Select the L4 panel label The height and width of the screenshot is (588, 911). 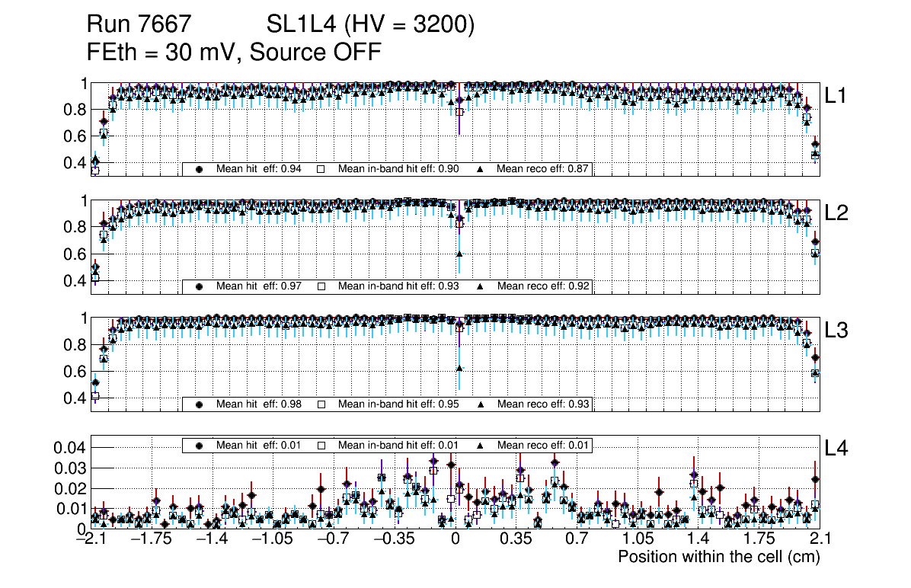click(x=836, y=449)
